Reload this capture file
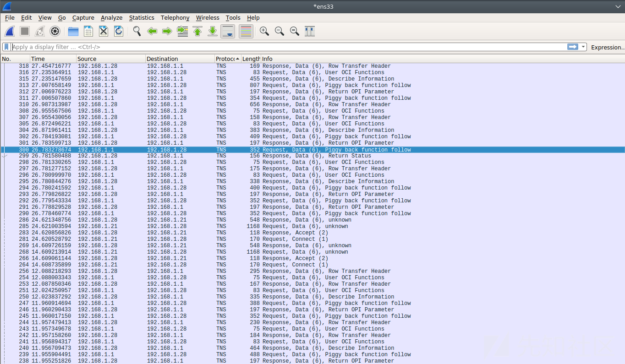The height and width of the screenshot is (364, 625). [x=118, y=31]
